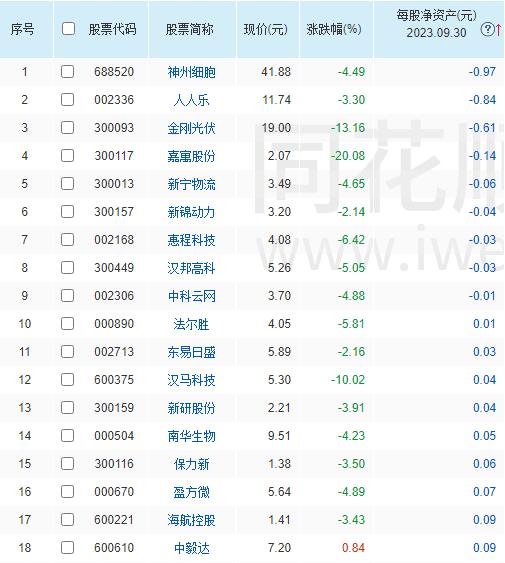Click stock code 600375
The image size is (505, 563).
pos(114,380)
